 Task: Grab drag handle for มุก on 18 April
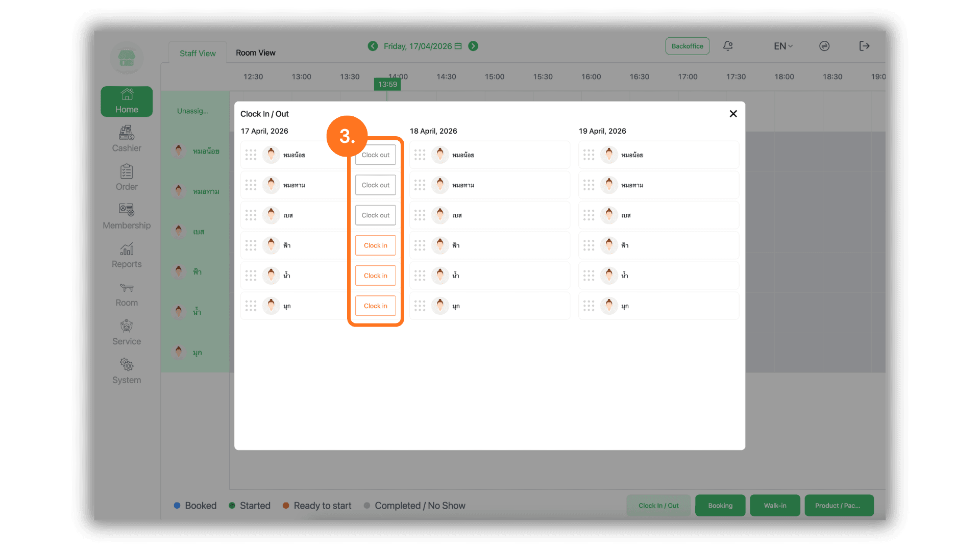420,306
